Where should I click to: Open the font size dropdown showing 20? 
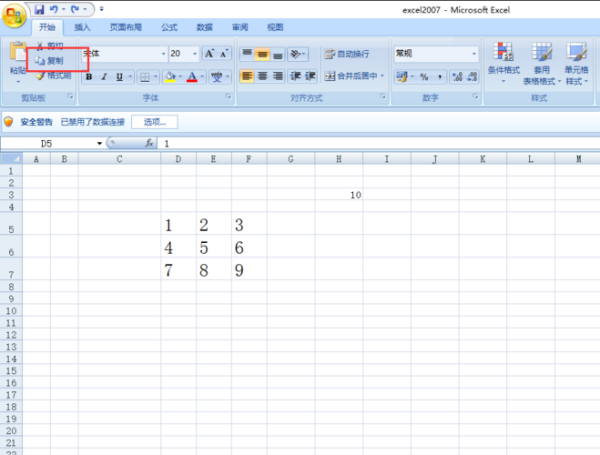click(x=195, y=54)
